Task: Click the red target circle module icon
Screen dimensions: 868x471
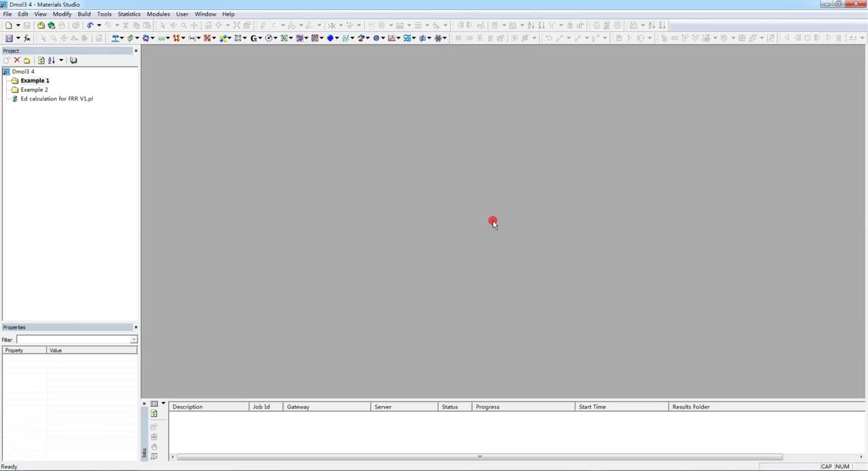Action: pos(269,38)
